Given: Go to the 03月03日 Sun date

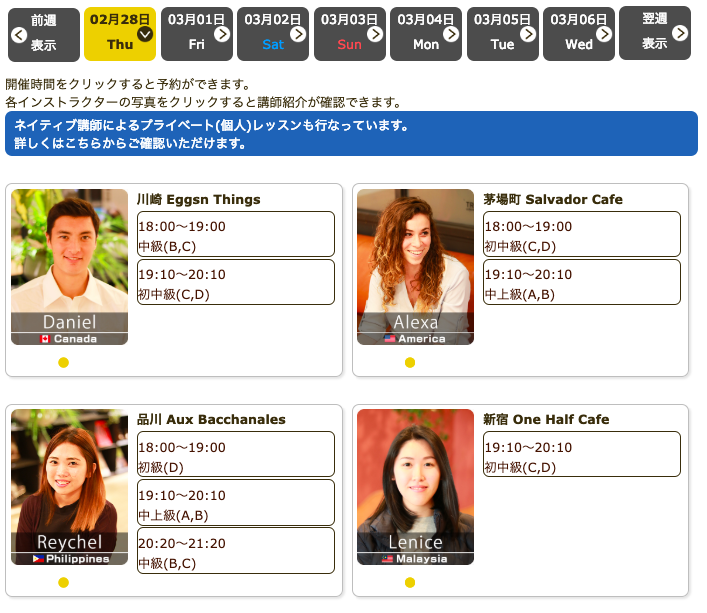Looking at the screenshot, I should pos(350,33).
